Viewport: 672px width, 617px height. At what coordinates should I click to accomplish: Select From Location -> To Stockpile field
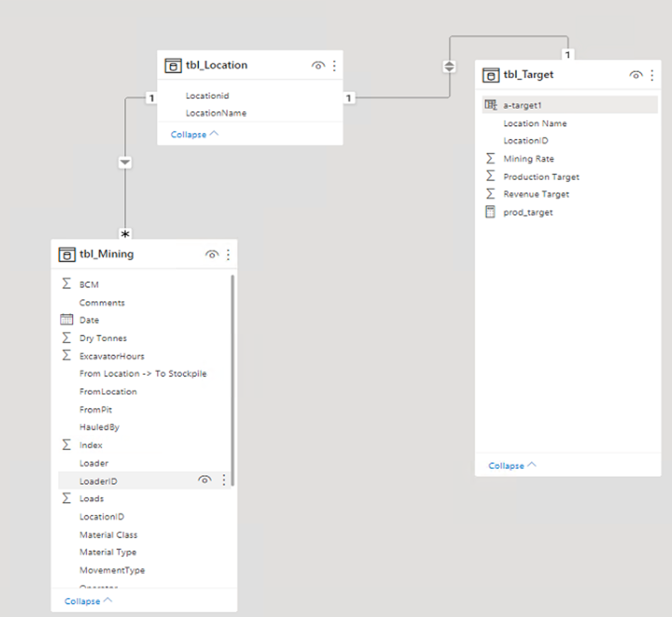click(x=143, y=374)
